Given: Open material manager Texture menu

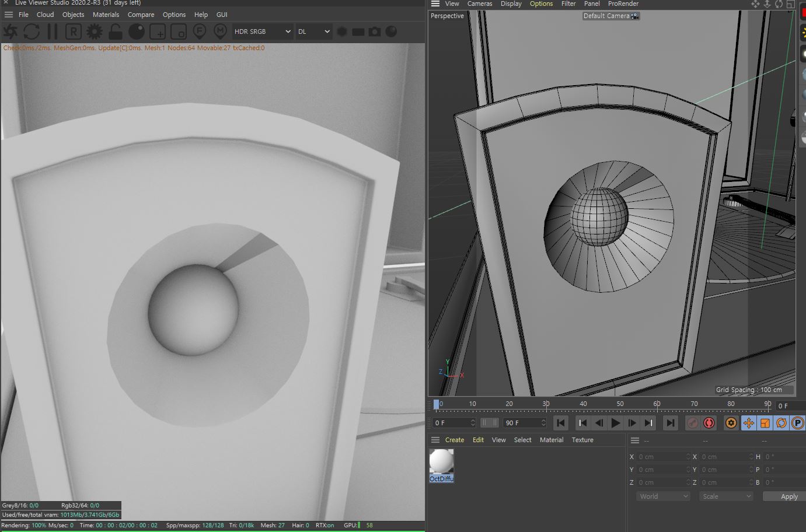Looking at the screenshot, I should coord(582,440).
